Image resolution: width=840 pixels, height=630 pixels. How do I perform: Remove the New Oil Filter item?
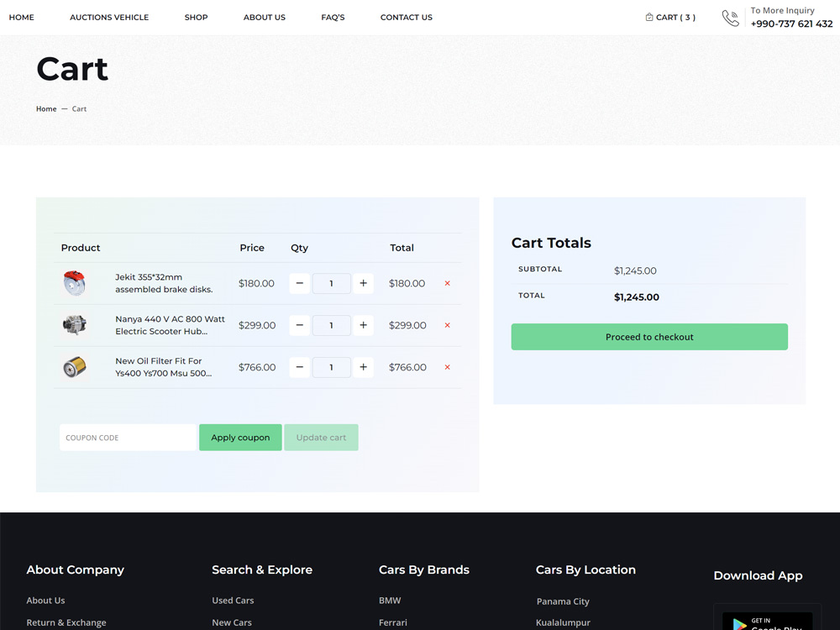pos(448,367)
